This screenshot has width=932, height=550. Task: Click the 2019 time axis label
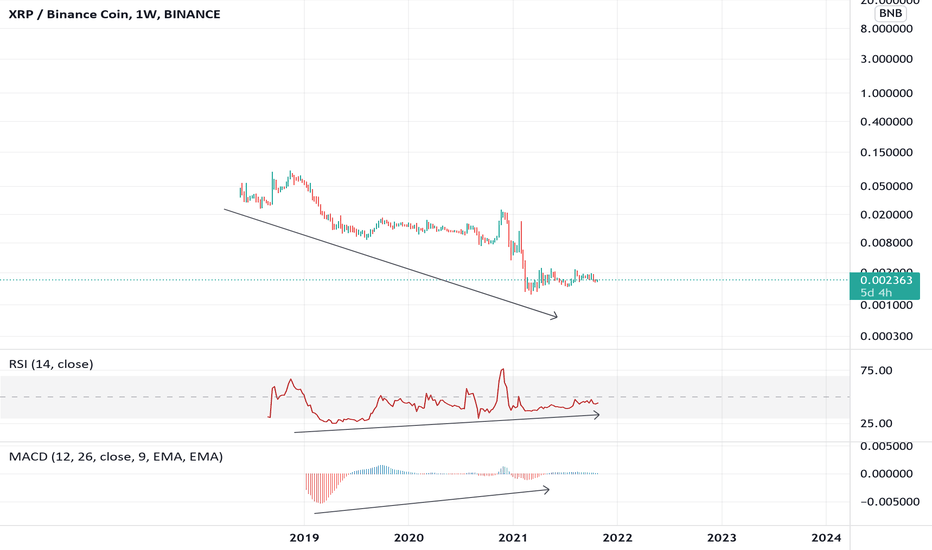[304, 538]
